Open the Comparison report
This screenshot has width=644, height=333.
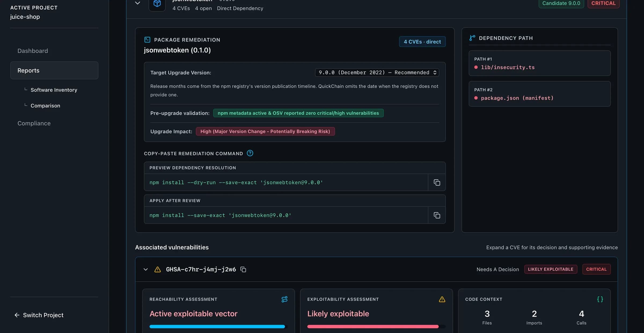pos(45,106)
